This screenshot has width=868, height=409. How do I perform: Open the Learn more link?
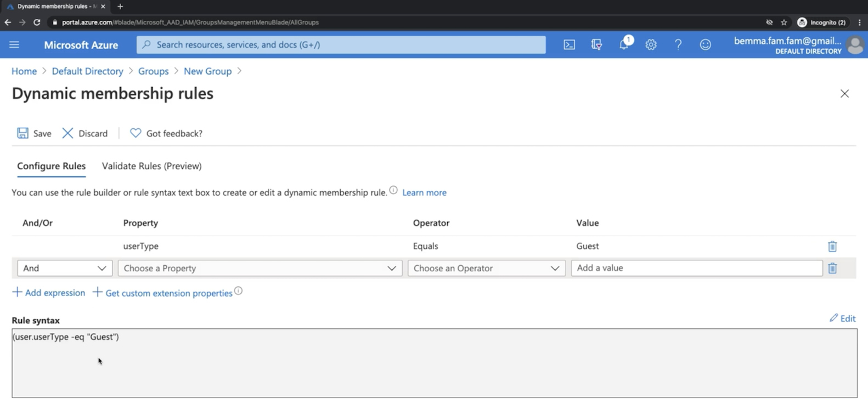(x=425, y=192)
